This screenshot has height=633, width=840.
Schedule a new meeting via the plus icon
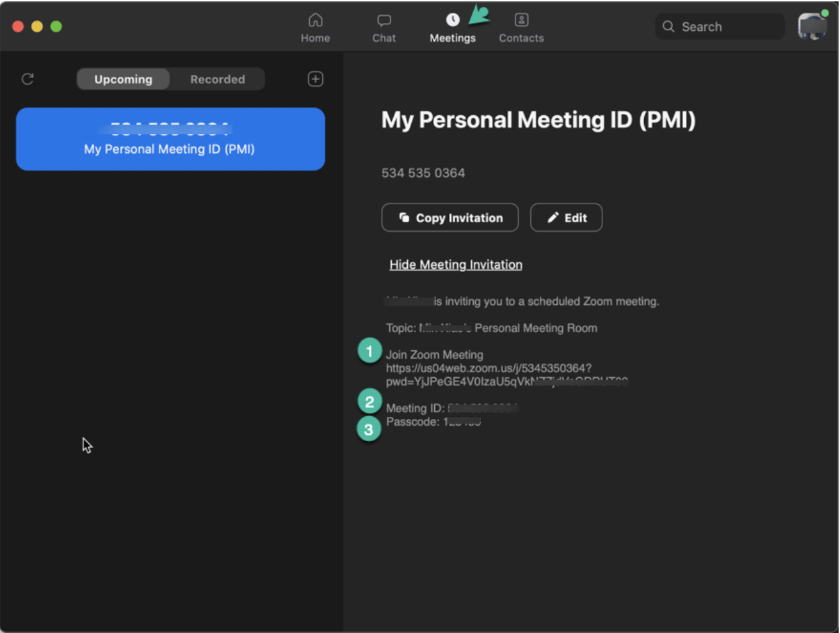[x=315, y=79]
